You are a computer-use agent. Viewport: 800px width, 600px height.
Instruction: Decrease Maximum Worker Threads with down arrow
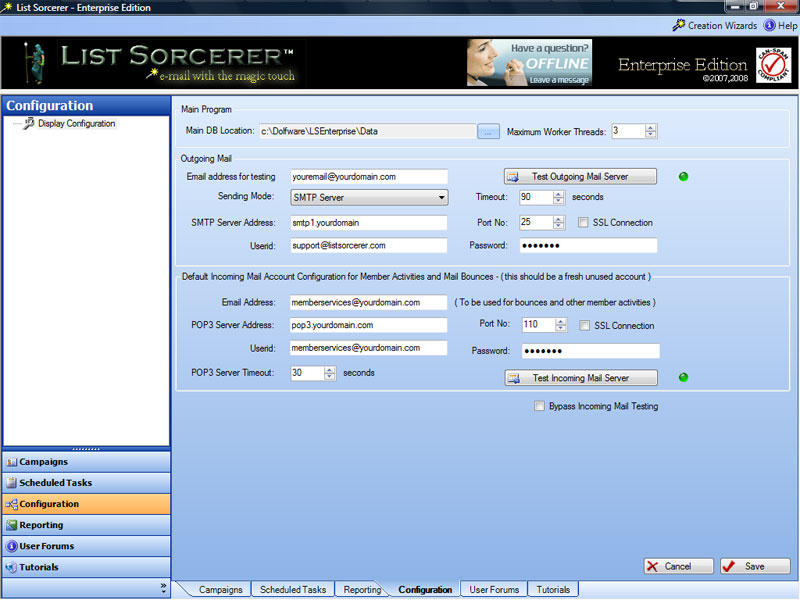pyautogui.click(x=651, y=135)
